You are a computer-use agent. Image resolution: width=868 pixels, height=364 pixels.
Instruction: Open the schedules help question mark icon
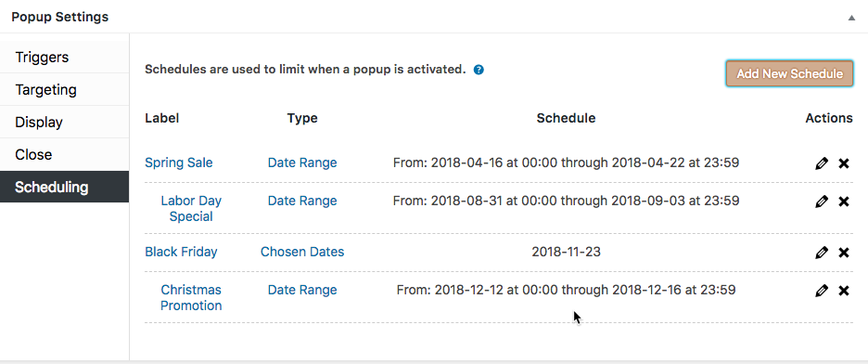click(479, 70)
